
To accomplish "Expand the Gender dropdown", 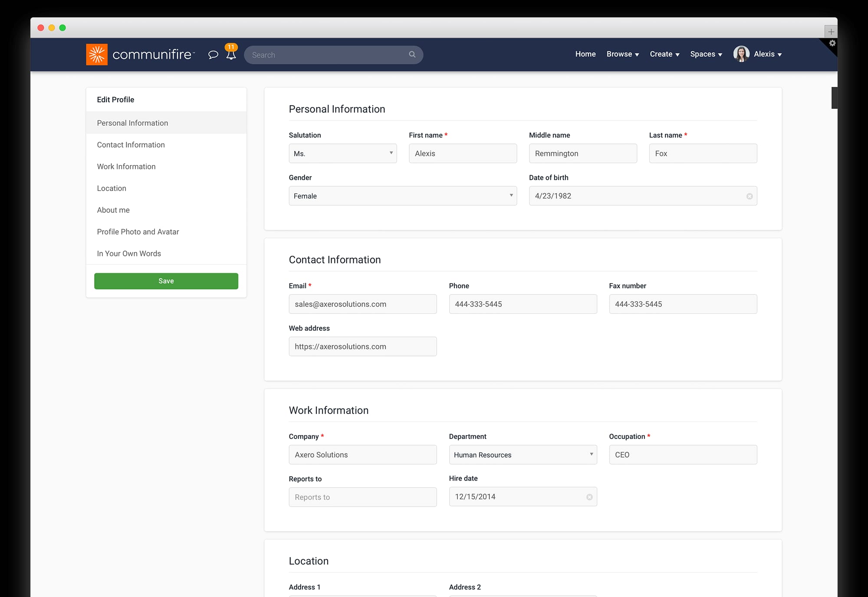I will click(402, 196).
